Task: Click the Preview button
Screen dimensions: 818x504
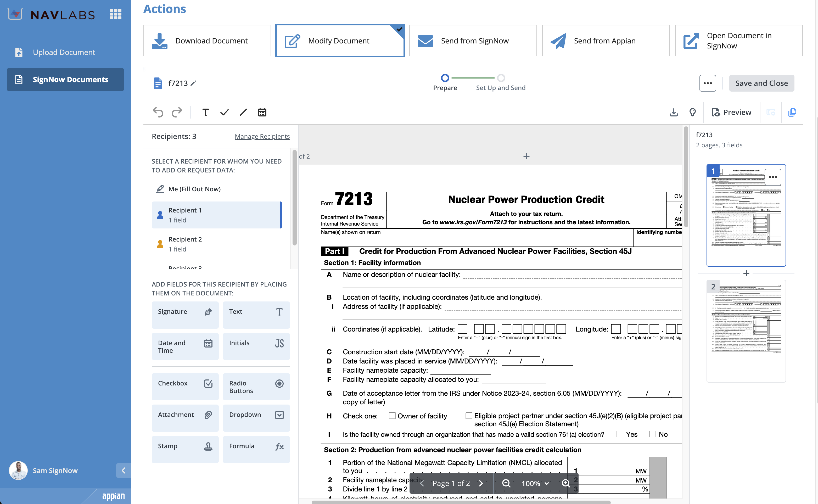Action: (x=732, y=112)
